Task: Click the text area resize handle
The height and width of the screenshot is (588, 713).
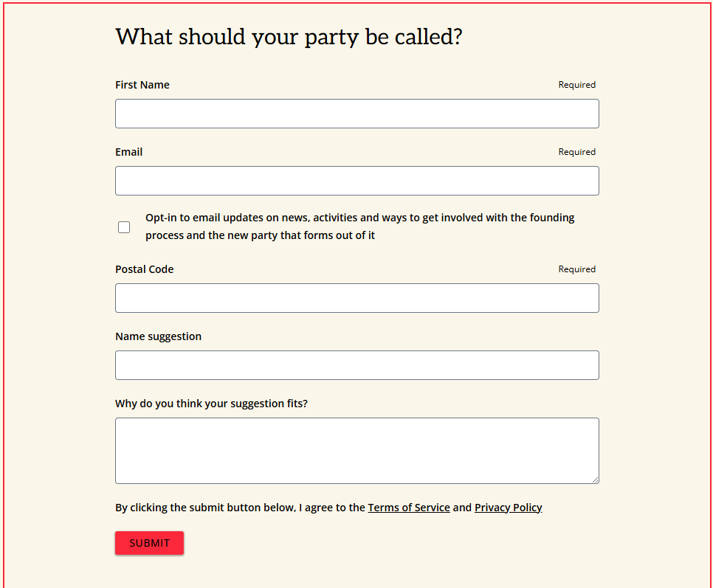Action: (x=595, y=480)
